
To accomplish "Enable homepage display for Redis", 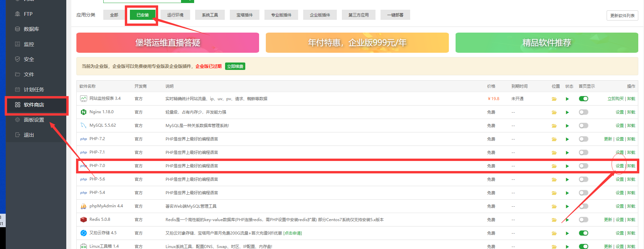I will pyautogui.click(x=583, y=219).
